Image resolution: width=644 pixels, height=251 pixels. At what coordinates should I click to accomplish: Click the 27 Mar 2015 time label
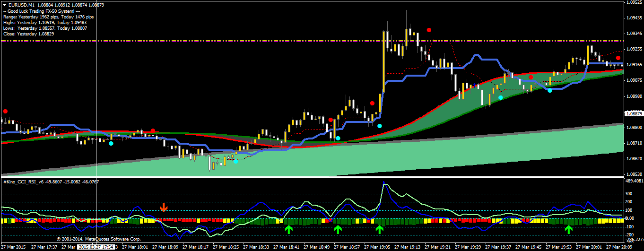pos(13,246)
